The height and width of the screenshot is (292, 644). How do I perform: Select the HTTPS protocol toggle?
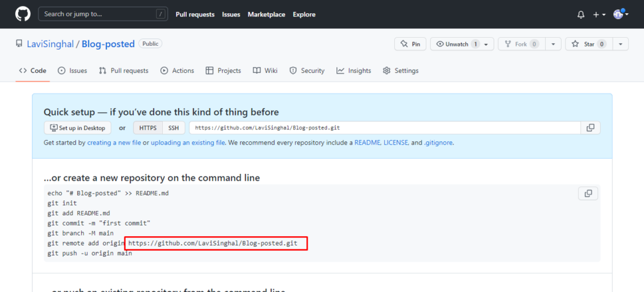coord(148,127)
